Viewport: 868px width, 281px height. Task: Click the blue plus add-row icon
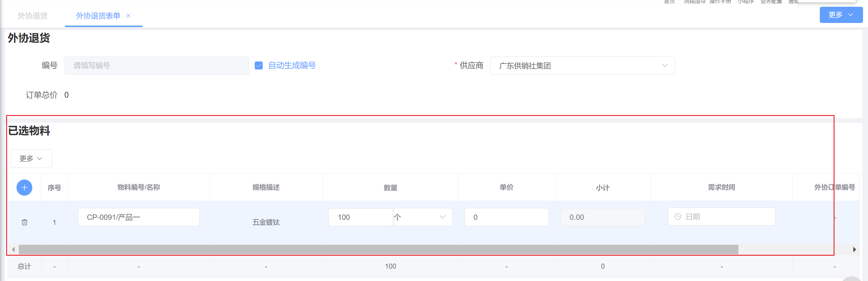click(x=24, y=187)
